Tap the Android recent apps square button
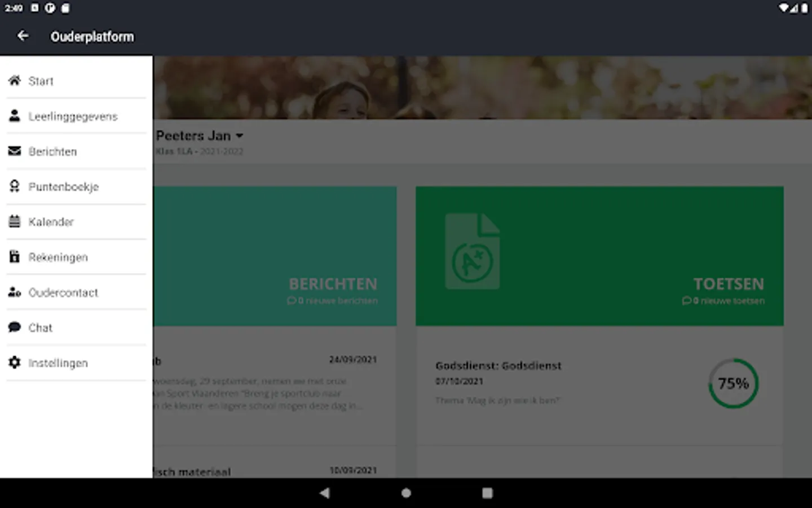The height and width of the screenshot is (508, 812). [487, 493]
